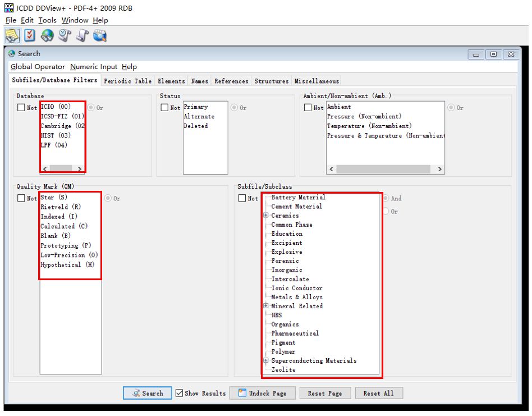Click the Database list right scroll arrow

point(79,168)
